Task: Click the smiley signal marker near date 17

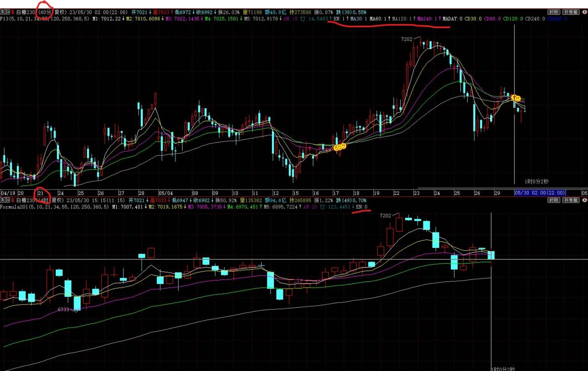Action: [340, 147]
